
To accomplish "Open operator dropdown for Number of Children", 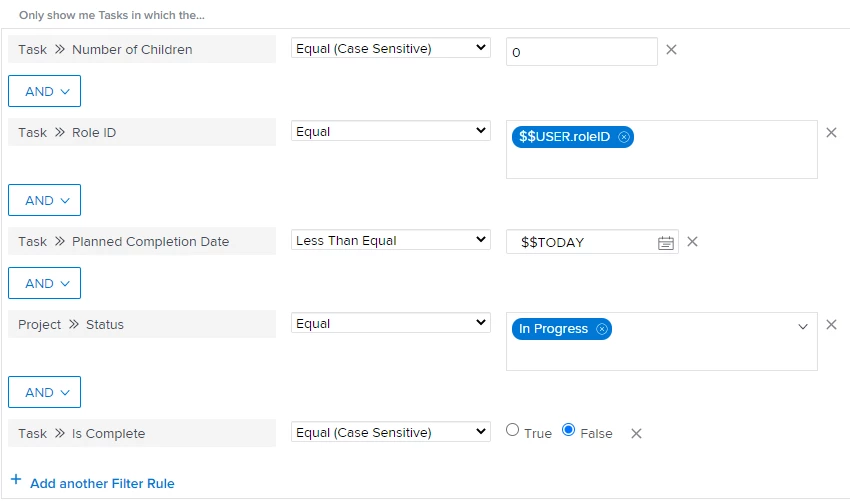I will click(391, 48).
